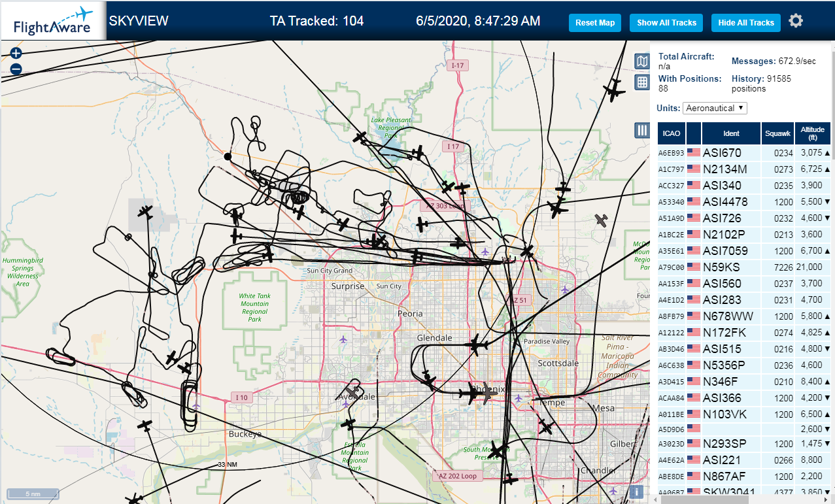Zoom out on the map
835x504 pixels.
click(x=16, y=69)
